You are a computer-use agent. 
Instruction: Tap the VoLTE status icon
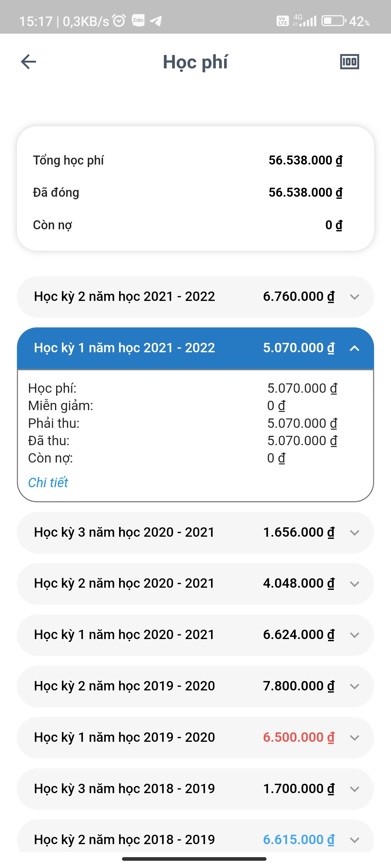click(282, 21)
